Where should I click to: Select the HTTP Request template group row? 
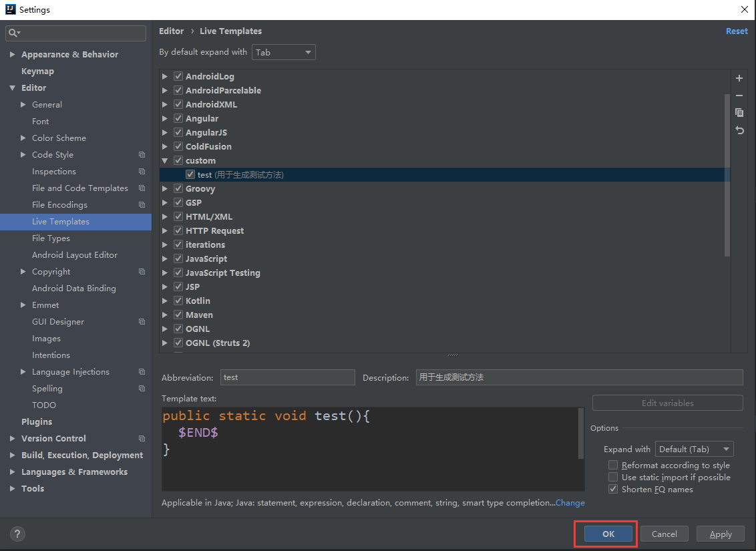coord(445,231)
